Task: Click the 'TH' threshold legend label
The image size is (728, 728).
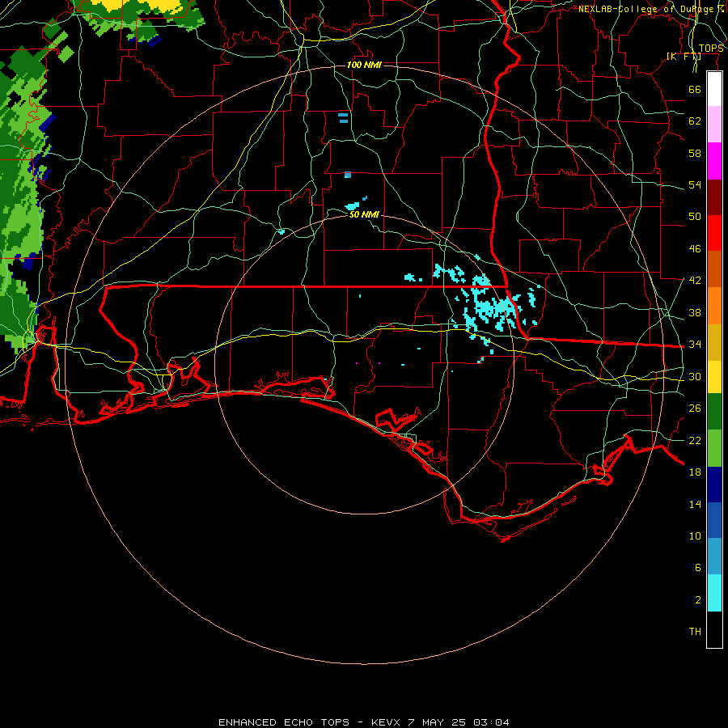Action: 695,632
